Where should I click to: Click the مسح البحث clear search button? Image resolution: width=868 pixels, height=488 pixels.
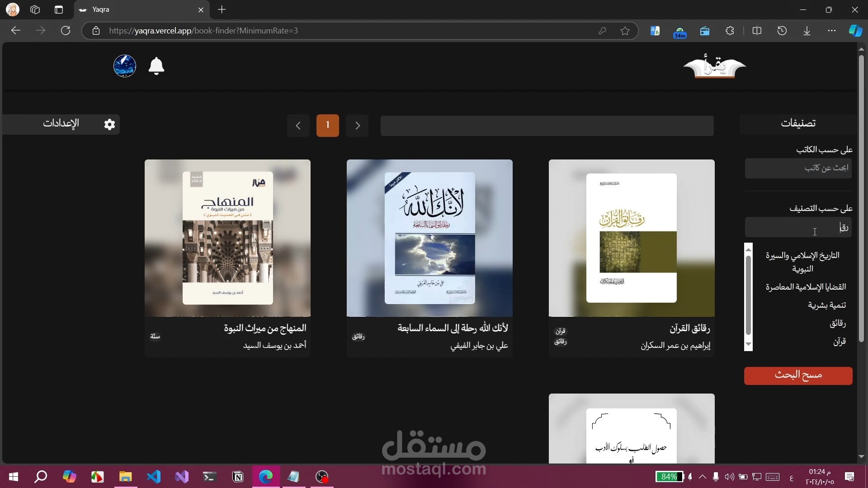click(x=798, y=375)
